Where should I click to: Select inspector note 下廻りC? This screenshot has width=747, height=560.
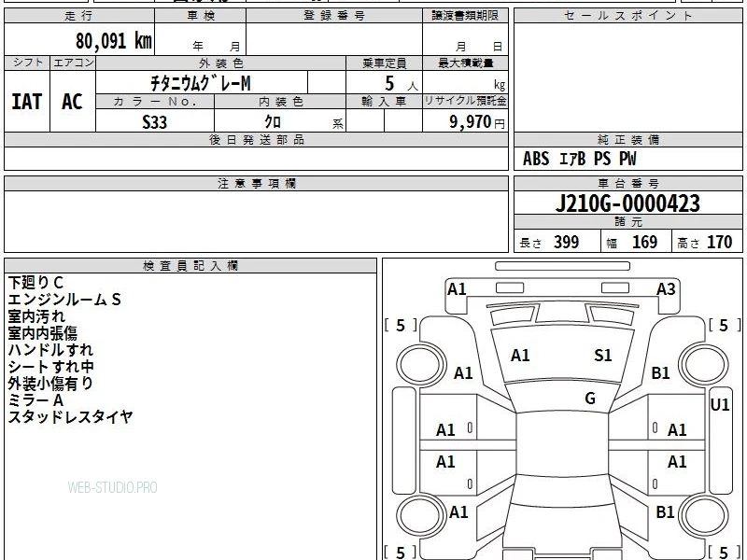35,283
